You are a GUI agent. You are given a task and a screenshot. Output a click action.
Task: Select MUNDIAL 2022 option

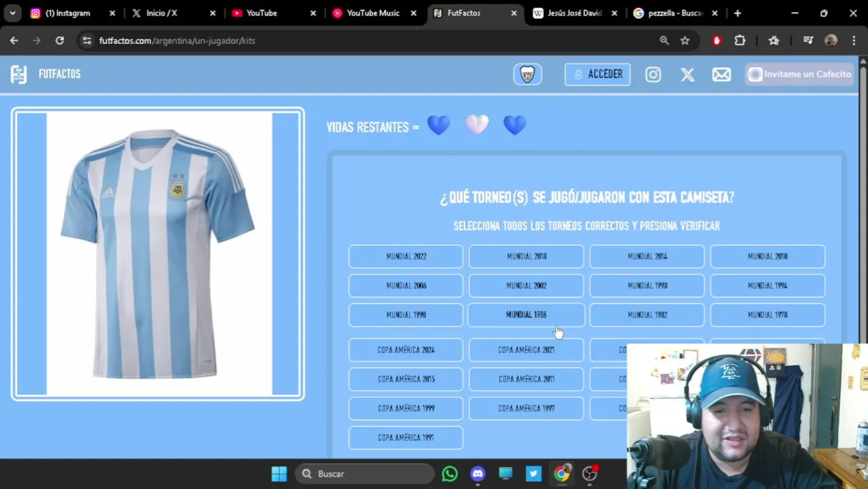pyautogui.click(x=406, y=257)
